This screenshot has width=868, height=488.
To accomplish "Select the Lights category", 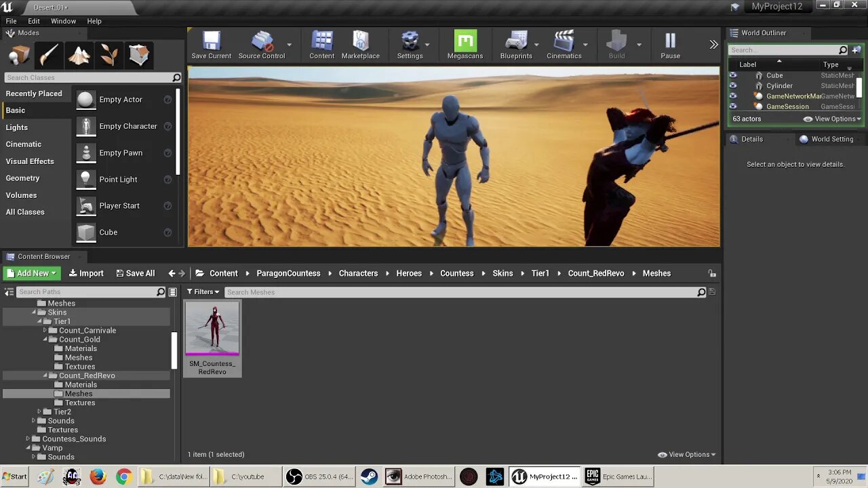I will [x=17, y=127].
